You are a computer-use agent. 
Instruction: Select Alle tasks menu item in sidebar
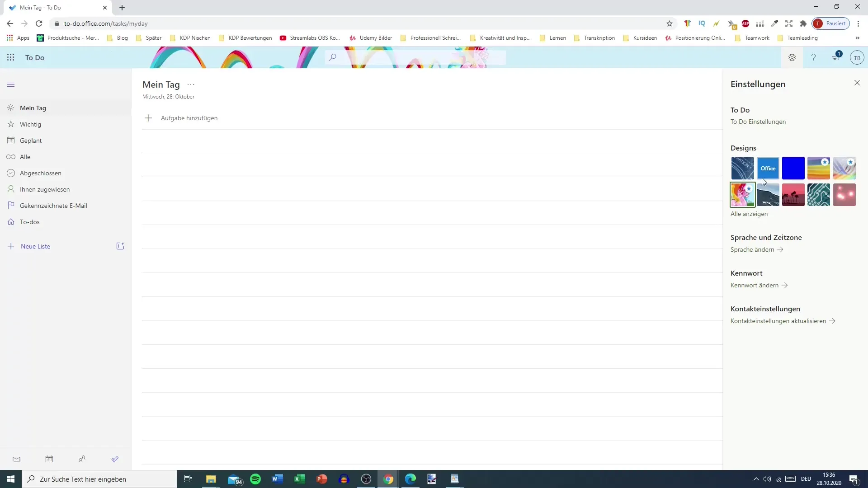[x=25, y=157]
